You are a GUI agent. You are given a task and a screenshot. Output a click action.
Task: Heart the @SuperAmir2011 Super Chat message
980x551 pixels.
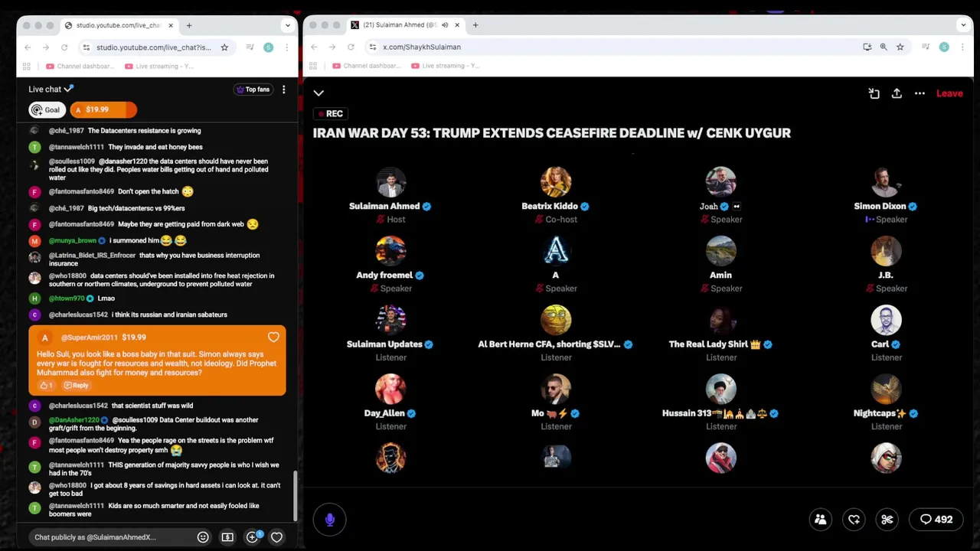(x=273, y=337)
